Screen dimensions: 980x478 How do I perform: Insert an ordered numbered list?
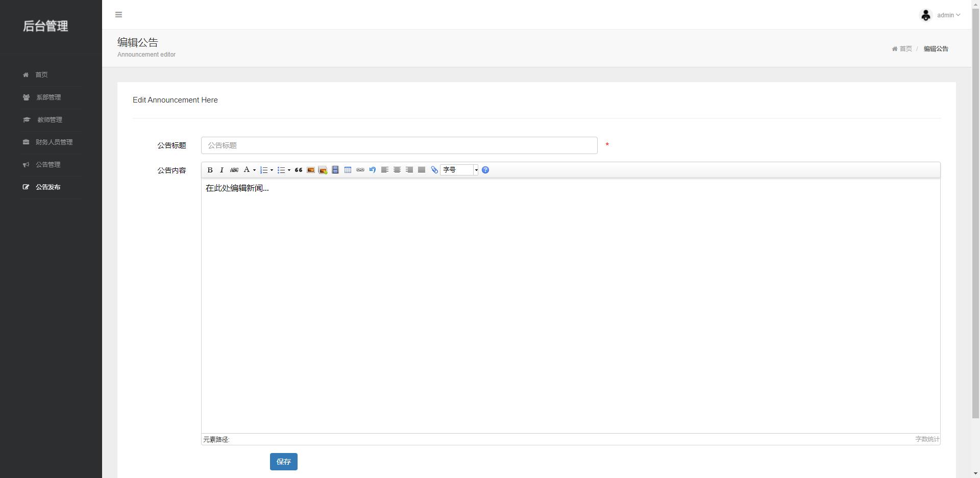point(264,170)
